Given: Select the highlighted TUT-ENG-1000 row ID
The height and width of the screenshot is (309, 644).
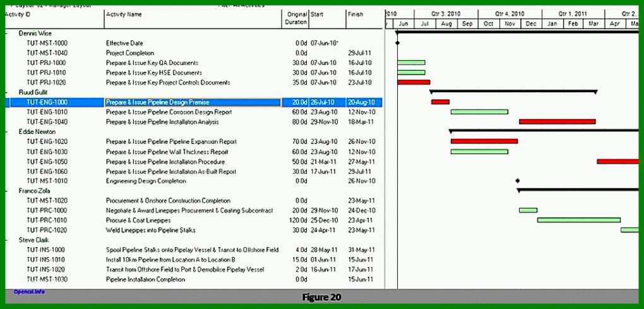Looking at the screenshot, I should pos(47,102).
